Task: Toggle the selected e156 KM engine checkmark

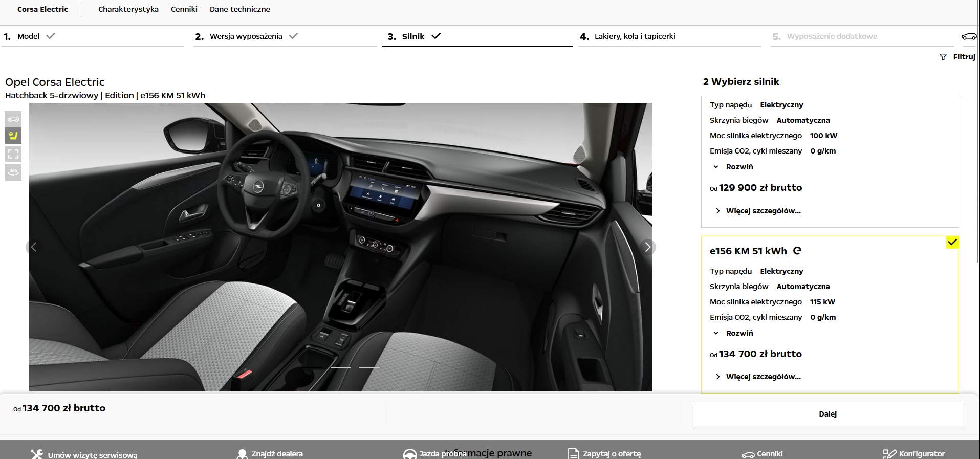Action: click(x=952, y=243)
